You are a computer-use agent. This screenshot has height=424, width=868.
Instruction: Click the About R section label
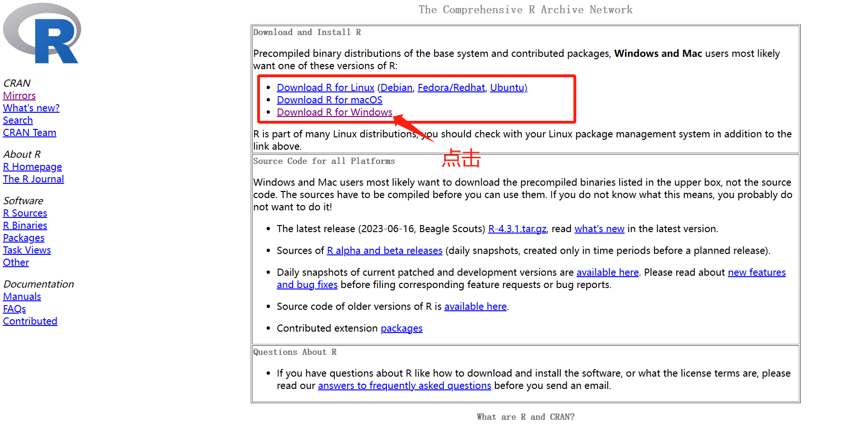pos(22,154)
